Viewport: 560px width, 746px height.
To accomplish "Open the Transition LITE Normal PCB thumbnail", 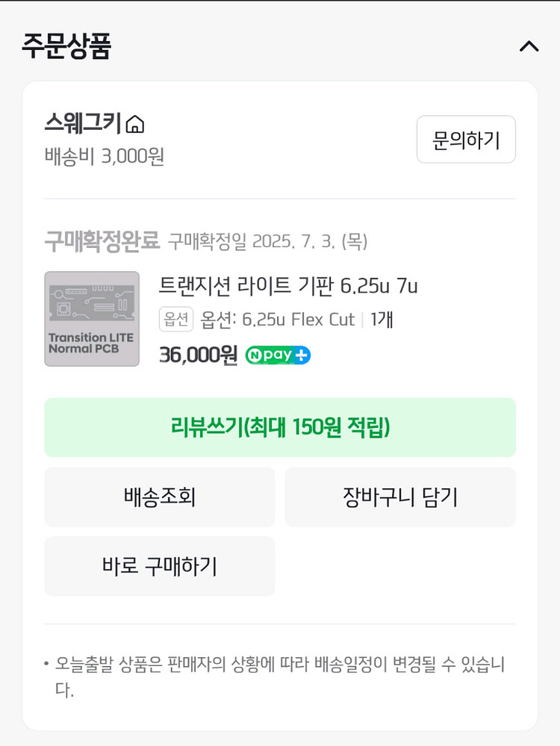I will click(x=92, y=319).
